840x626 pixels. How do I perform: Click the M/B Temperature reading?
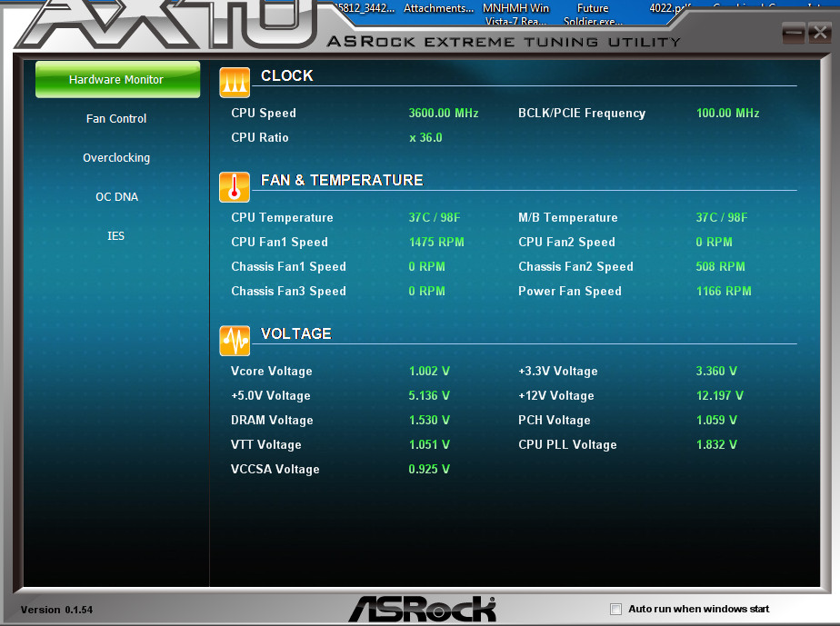click(722, 217)
